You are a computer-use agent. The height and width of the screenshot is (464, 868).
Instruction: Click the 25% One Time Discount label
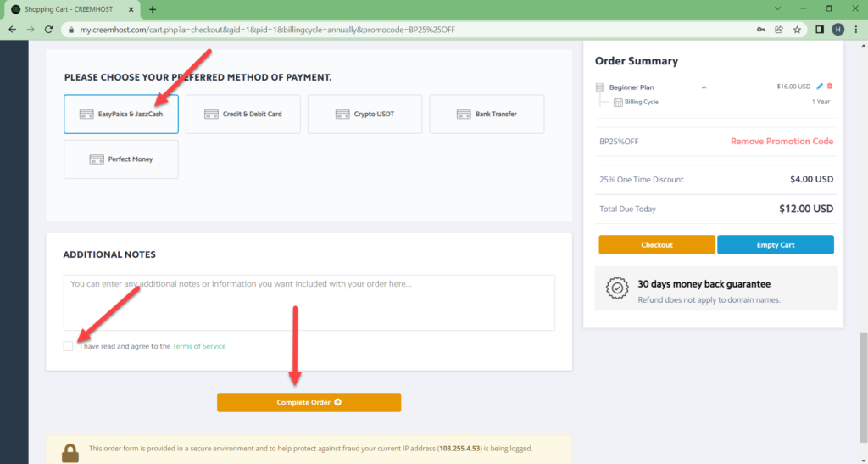(642, 179)
